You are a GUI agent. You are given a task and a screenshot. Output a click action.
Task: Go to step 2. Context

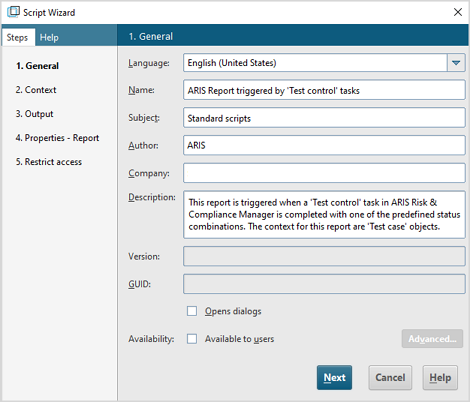coord(36,90)
